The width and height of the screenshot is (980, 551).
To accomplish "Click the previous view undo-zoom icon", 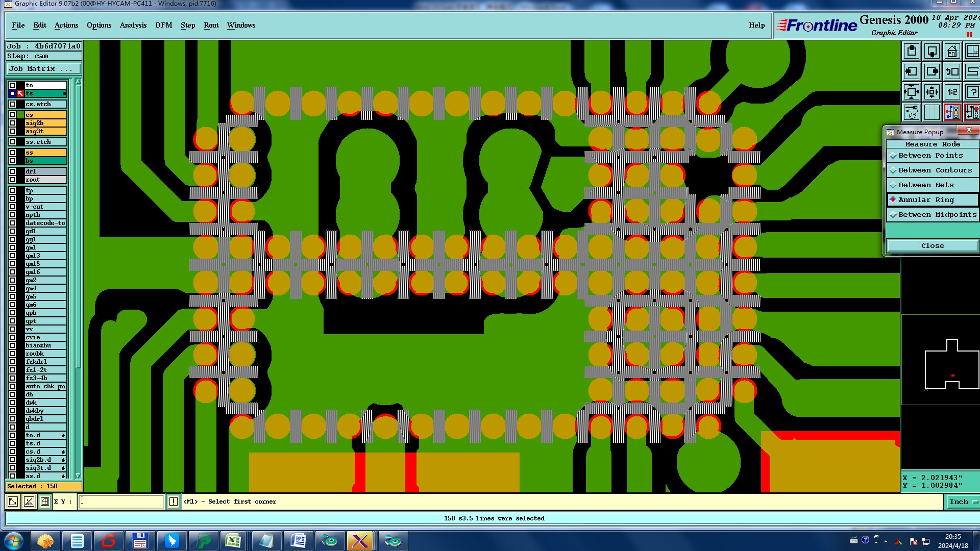I will coord(952,72).
